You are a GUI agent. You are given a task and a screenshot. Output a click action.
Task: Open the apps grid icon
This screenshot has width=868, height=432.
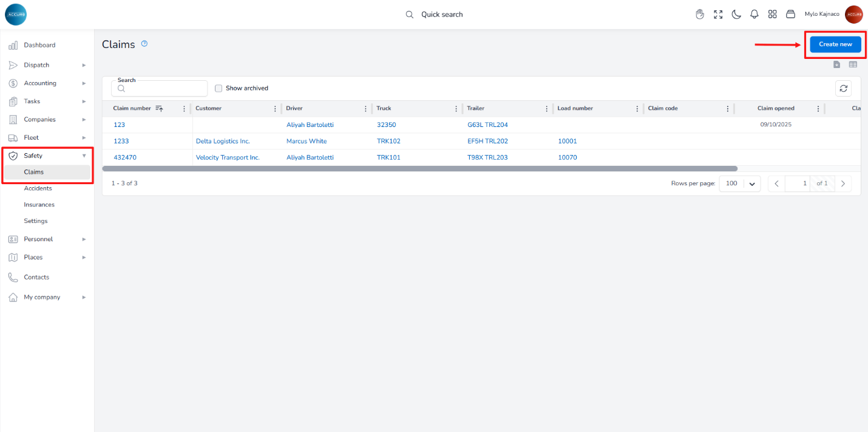pyautogui.click(x=773, y=15)
